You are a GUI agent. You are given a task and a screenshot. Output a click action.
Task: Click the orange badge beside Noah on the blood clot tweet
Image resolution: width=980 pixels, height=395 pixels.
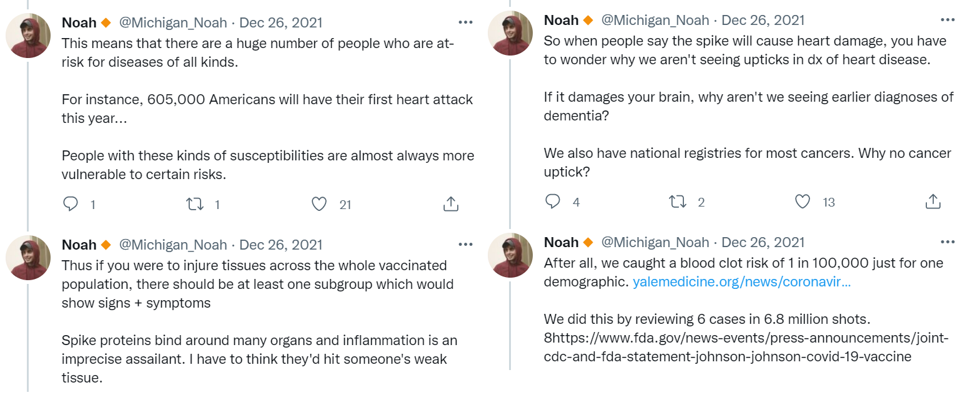[x=588, y=243]
